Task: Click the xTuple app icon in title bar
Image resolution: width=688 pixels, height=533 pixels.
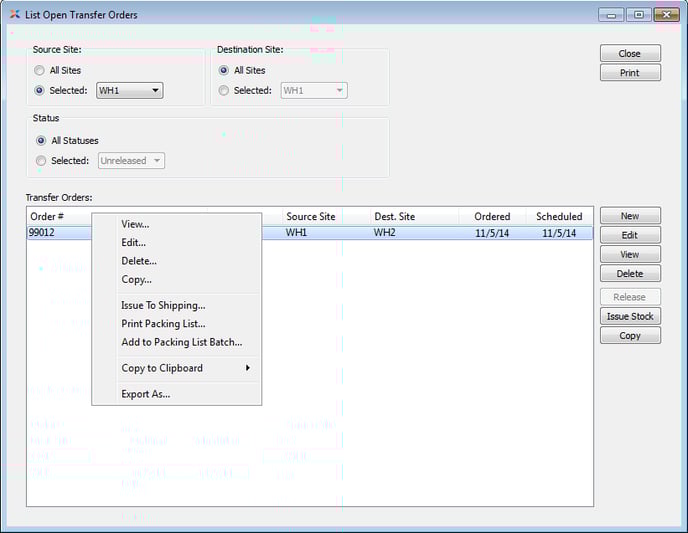Action: coord(14,15)
